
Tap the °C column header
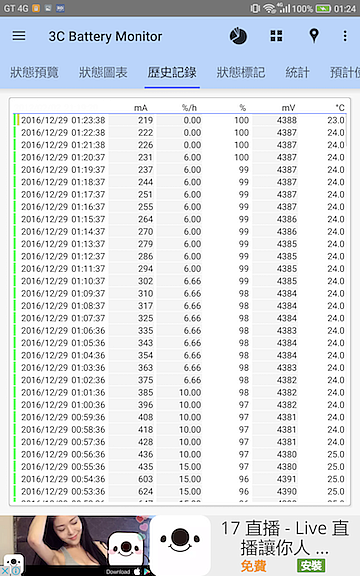[x=340, y=108]
